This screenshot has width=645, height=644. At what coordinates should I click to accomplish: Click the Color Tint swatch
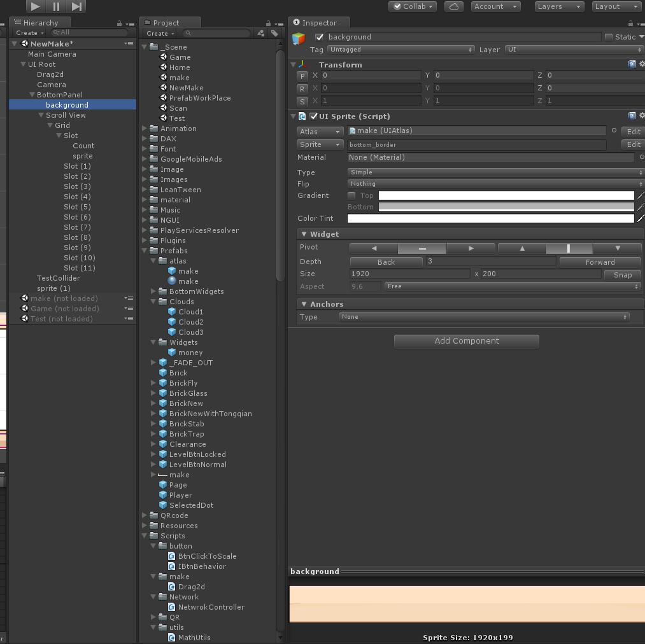491,218
